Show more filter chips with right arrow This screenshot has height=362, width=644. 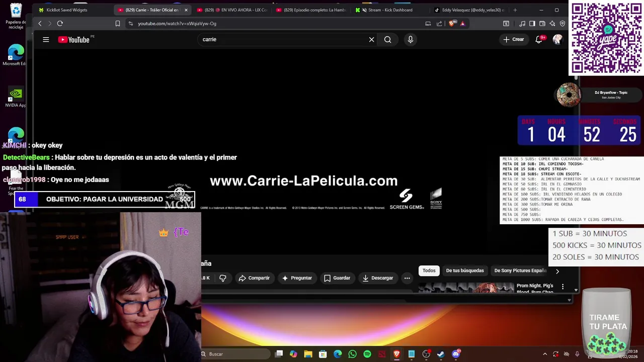[x=557, y=271]
